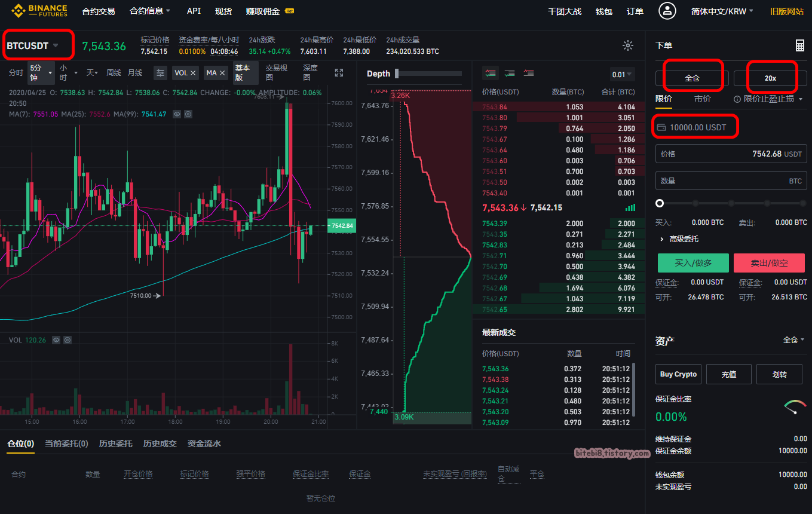The height and width of the screenshot is (514, 812).
Task: Toggle MA indicator visibility eye icon
Action: pyautogui.click(x=177, y=114)
